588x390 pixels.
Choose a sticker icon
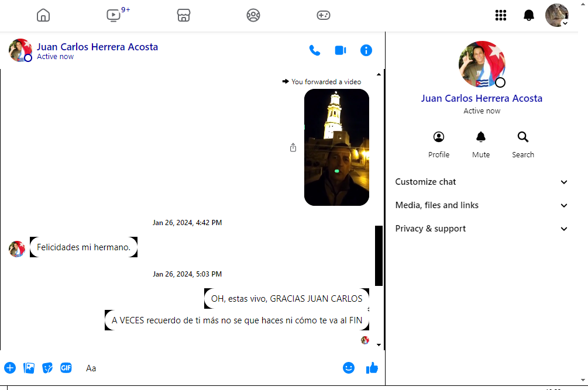(x=47, y=368)
